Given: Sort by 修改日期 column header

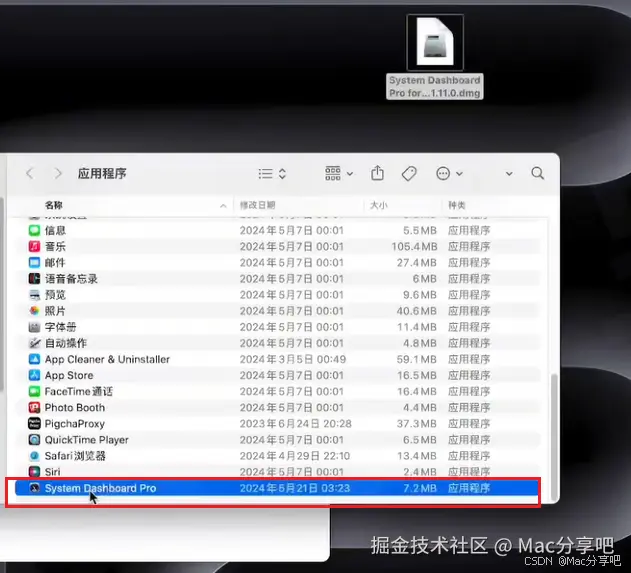Looking at the screenshot, I should click(258, 205).
